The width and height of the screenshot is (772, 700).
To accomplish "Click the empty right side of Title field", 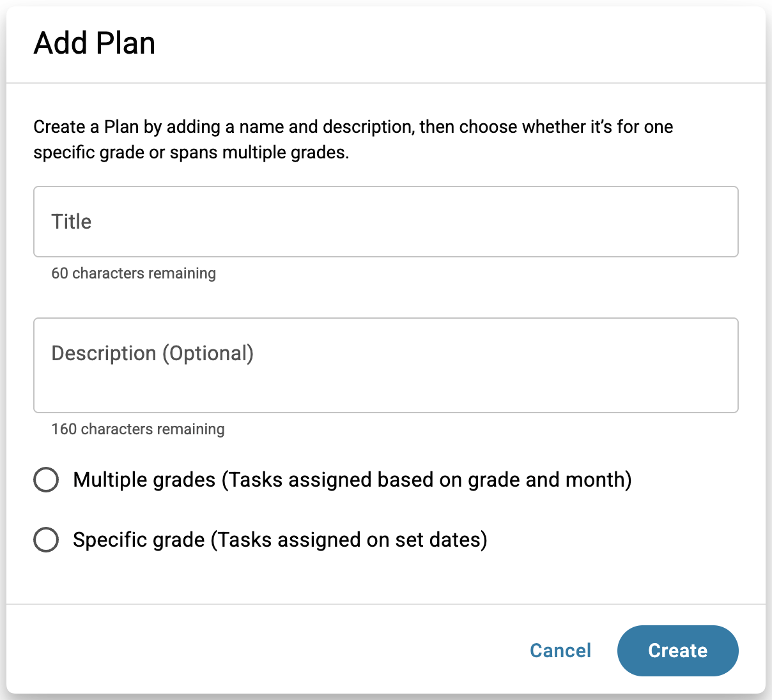I will coord(607,222).
